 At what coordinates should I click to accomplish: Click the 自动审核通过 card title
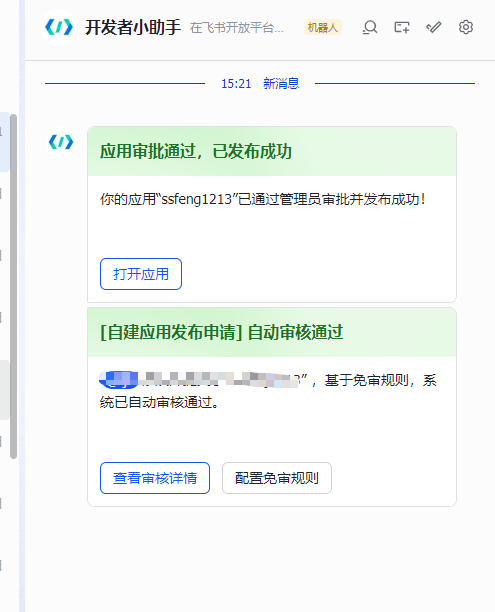coord(221,332)
